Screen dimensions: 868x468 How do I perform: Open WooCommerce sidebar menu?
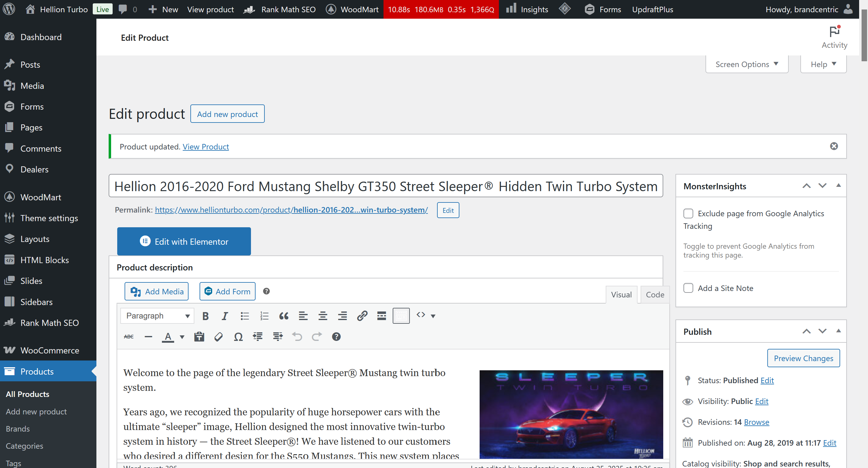tap(48, 350)
